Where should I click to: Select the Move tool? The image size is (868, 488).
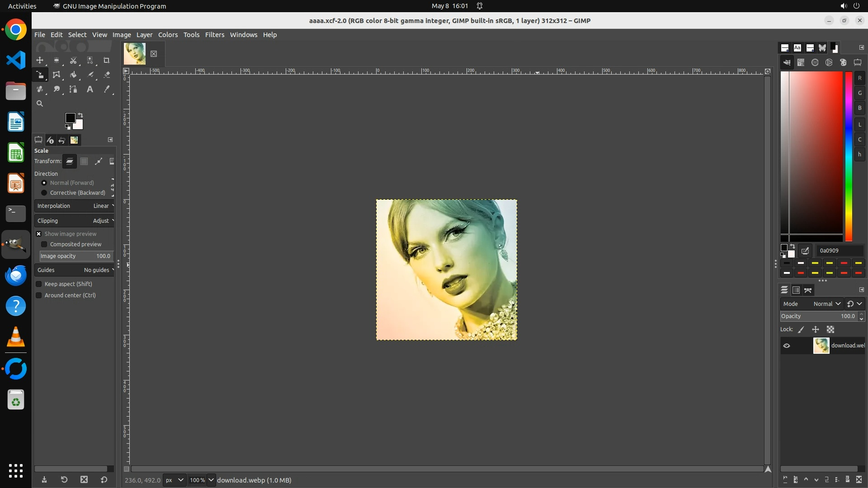pos(40,60)
